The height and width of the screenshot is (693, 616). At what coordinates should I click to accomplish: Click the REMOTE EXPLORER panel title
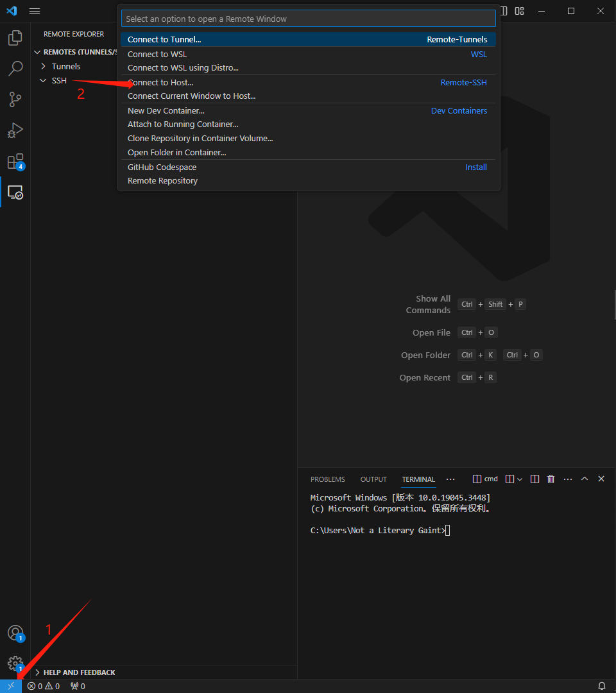74,34
